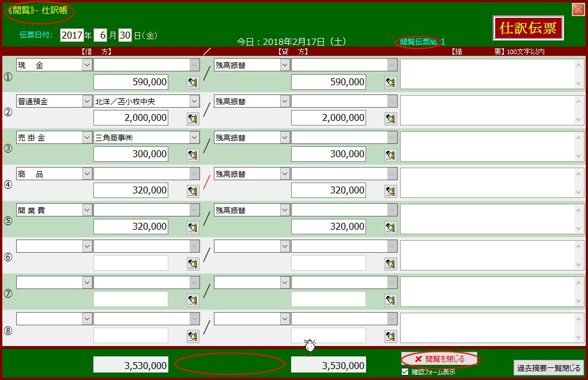Open row 3 credit 残高振替 account dropdown

(285, 138)
